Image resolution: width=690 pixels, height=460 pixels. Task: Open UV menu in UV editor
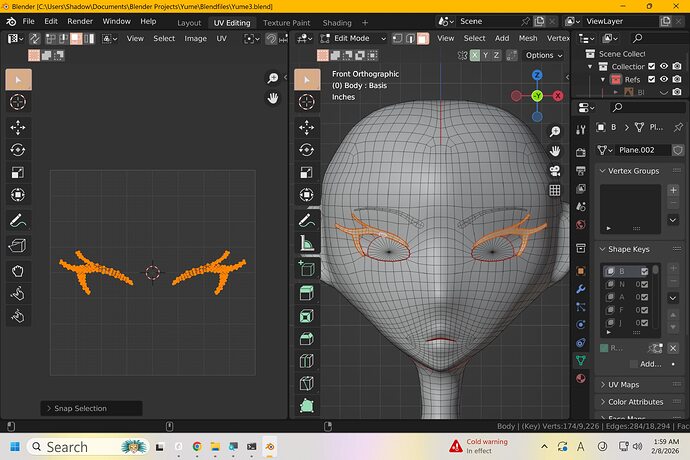click(221, 38)
